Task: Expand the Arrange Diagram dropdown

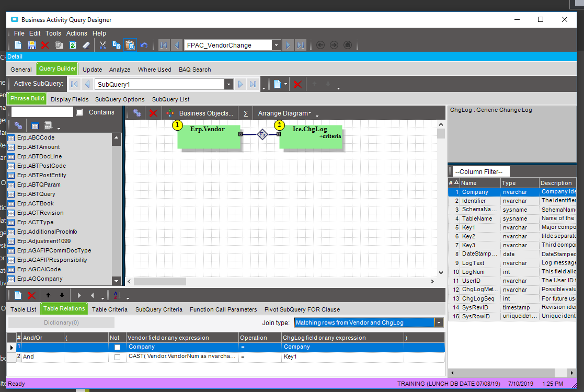Action: (284, 113)
